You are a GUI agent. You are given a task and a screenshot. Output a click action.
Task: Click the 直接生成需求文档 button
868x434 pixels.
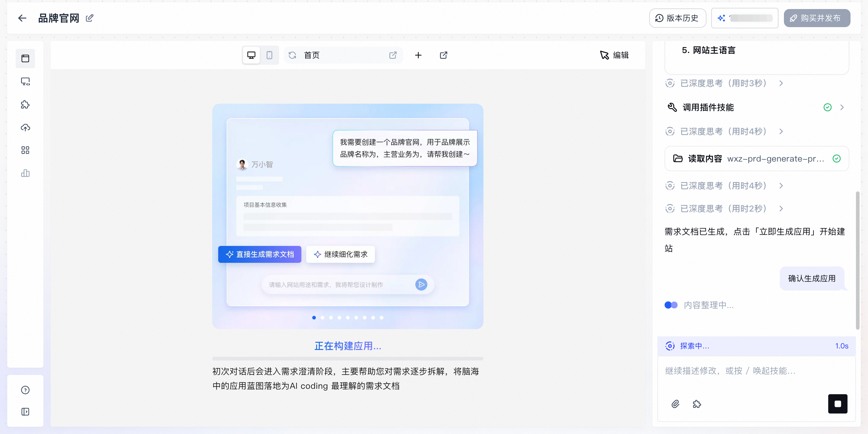pos(260,254)
